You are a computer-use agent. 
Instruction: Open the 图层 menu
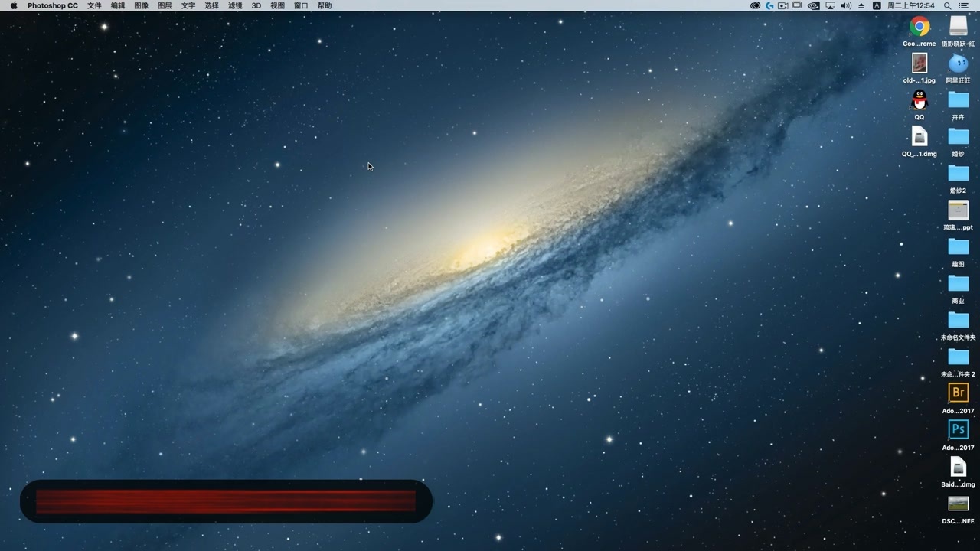click(x=165, y=5)
